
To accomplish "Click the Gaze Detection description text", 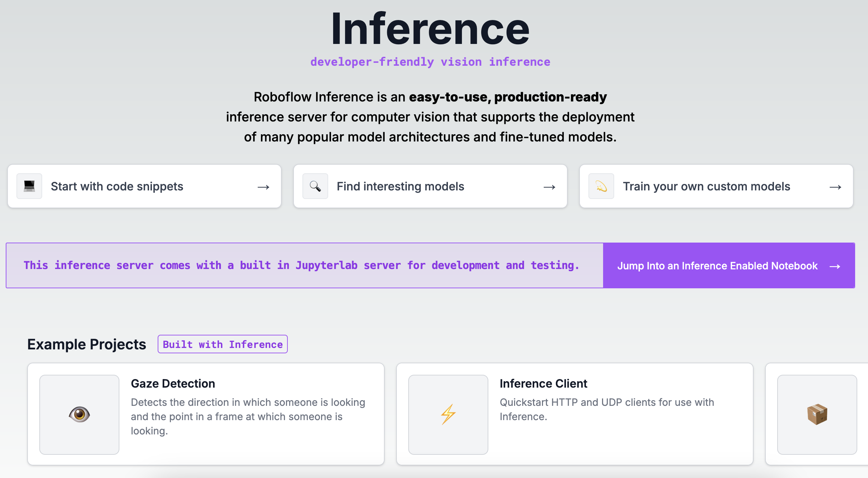I will pos(248,417).
